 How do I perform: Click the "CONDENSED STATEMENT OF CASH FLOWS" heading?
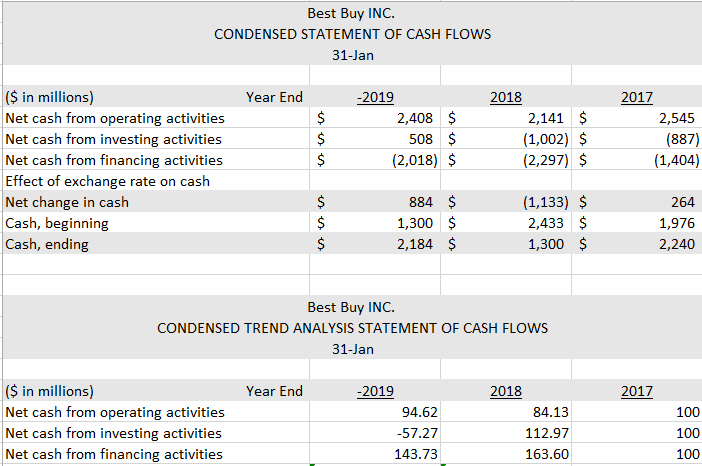click(x=352, y=34)
